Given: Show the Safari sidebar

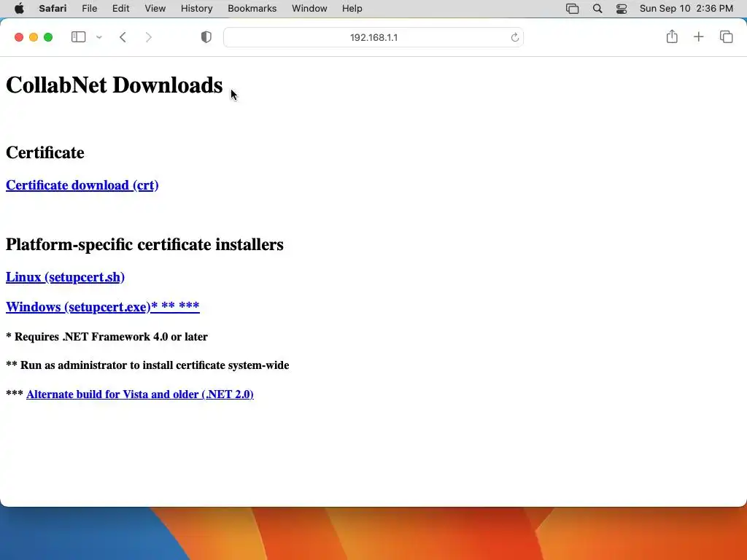Looking at the screenshot, I should pyautogui.click(x=78, y=36).
